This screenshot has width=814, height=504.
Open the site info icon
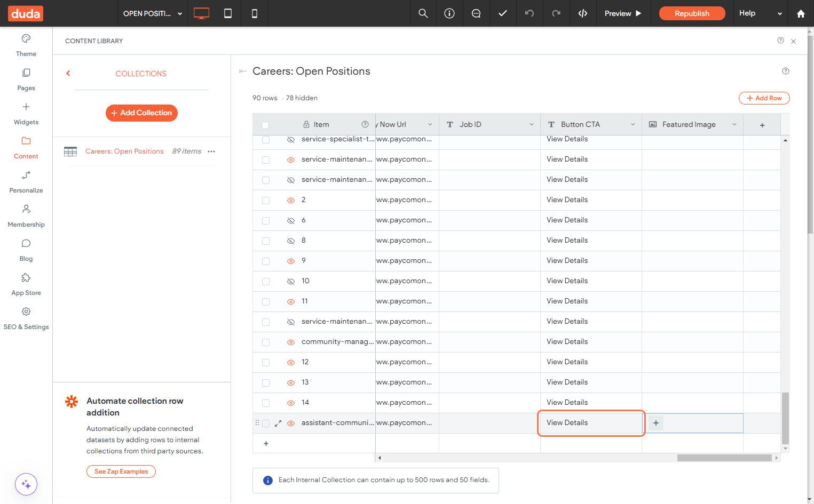pos(449,13)
